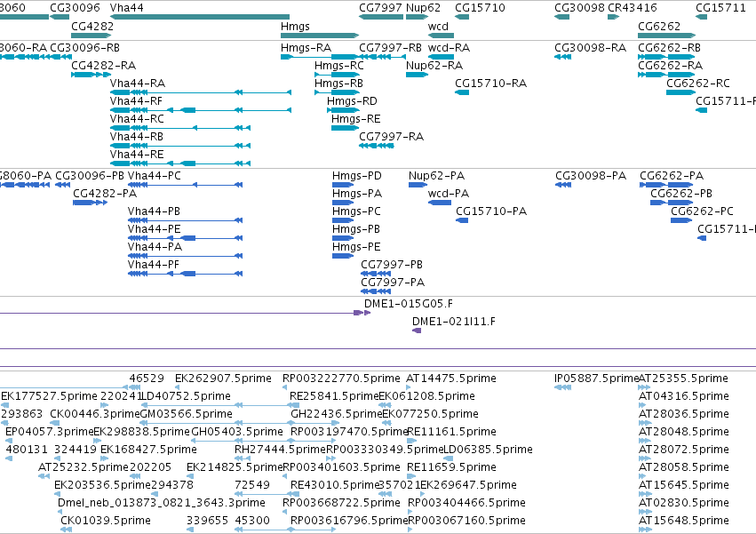756x534 pixels.
Task: Open transcript Hmgs-RB
Action: pos(338,84)
